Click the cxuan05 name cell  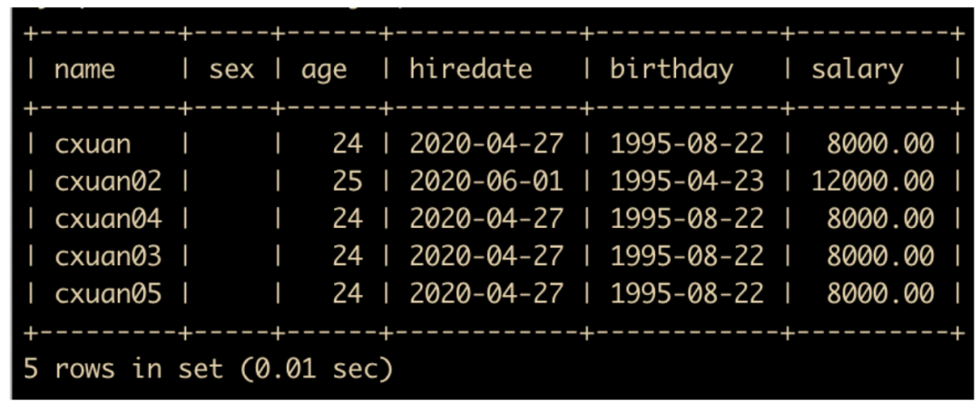[x=108, y=293]
